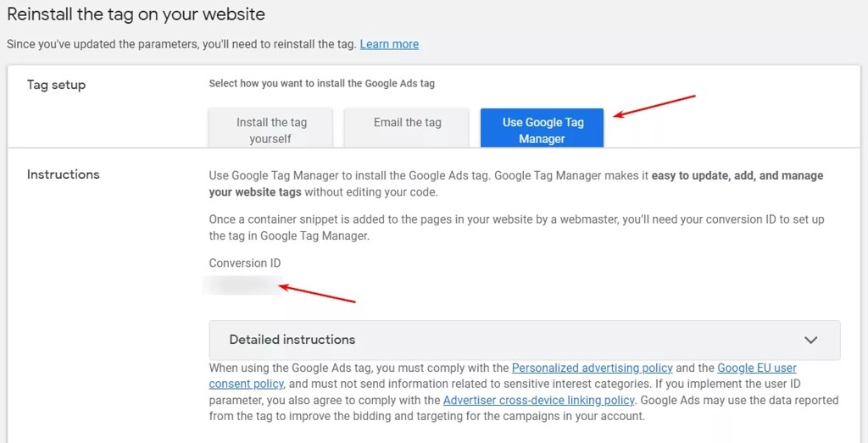Click the Conversion ID label

pos(245,263)
